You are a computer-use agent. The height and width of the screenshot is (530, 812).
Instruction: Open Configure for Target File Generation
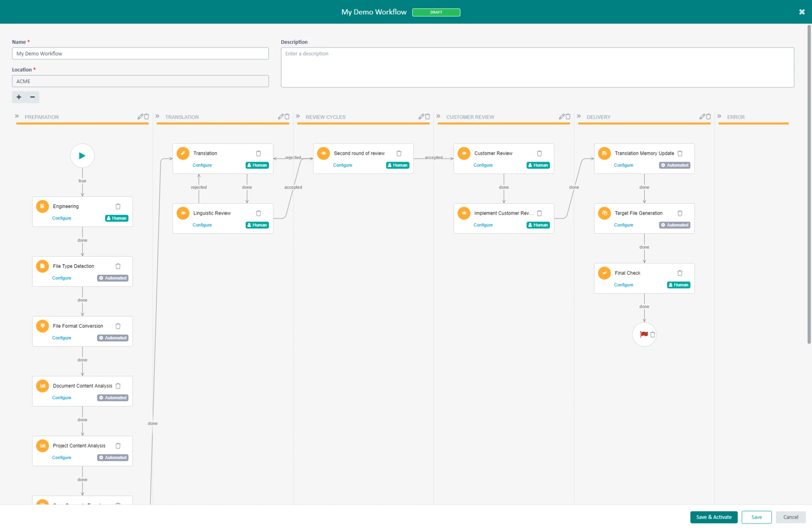tap(623, 225)
